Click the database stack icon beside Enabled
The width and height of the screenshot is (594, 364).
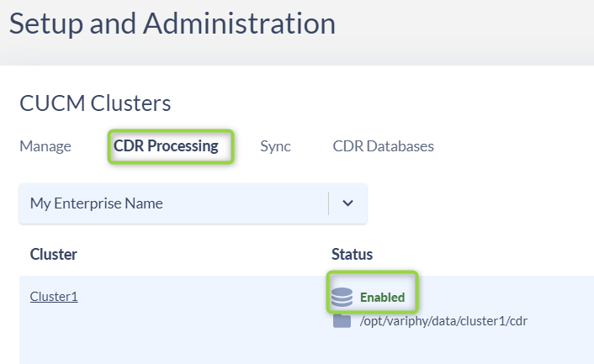pyautogui.click(x=342, y=297)
